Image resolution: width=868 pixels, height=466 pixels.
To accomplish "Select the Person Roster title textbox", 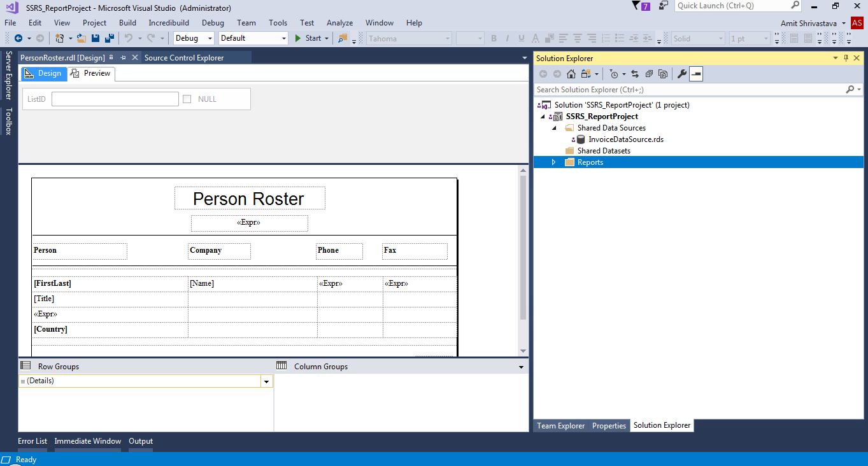I will (x=250, y=198).
